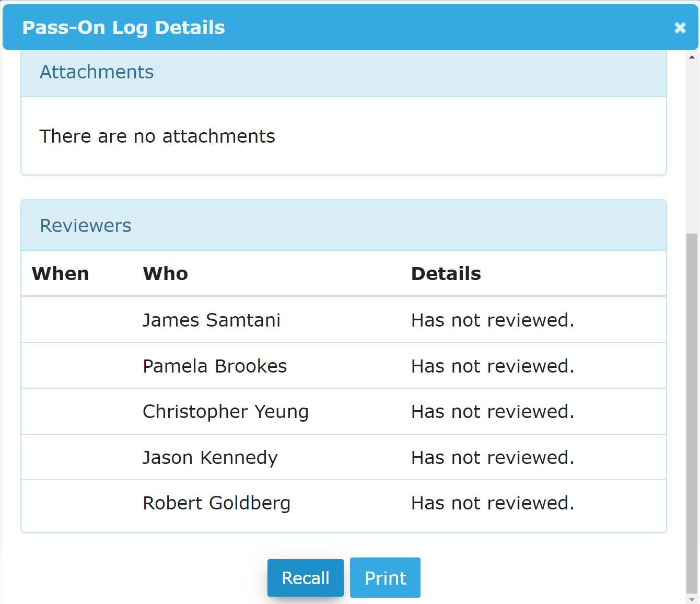Image resolution: width=700 pixels, height=604 pixels.
Task: Select reviewer Pamela Brookes
Action: point(215,366)
